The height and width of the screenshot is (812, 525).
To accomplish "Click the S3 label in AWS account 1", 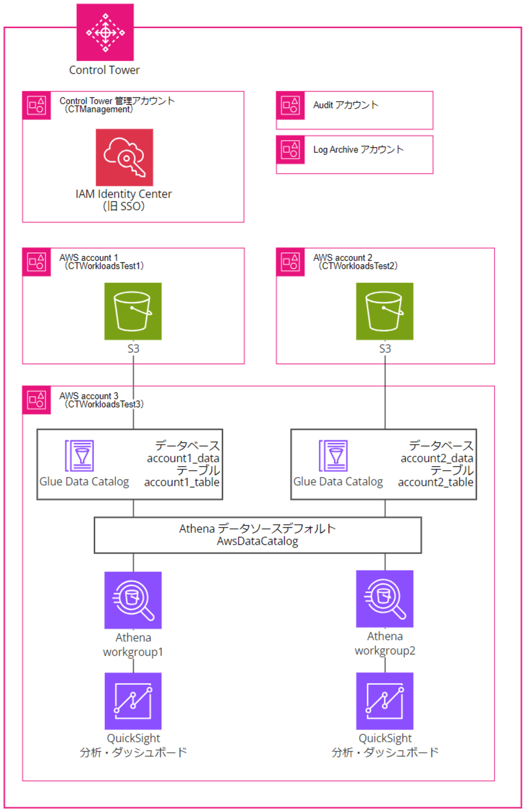I will (133, 349).
